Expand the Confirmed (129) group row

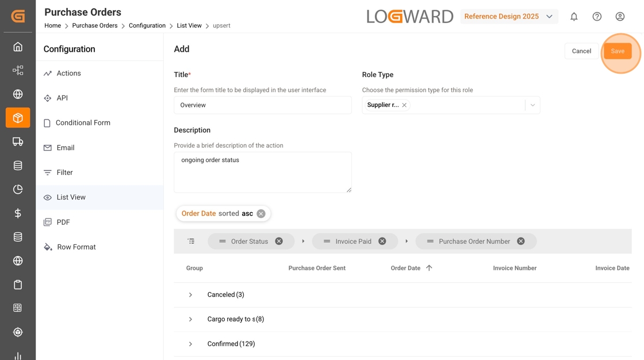tap(190, 344)
